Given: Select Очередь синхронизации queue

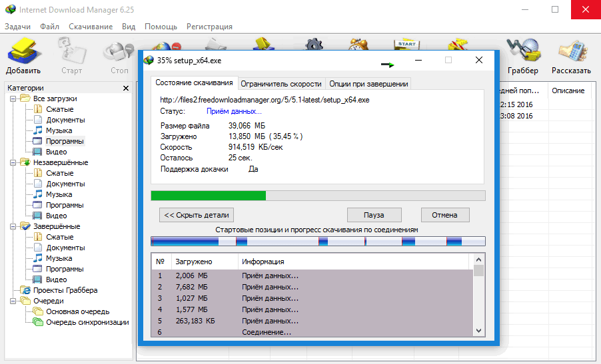Looking at the screenshot, I should click(87, 322).
